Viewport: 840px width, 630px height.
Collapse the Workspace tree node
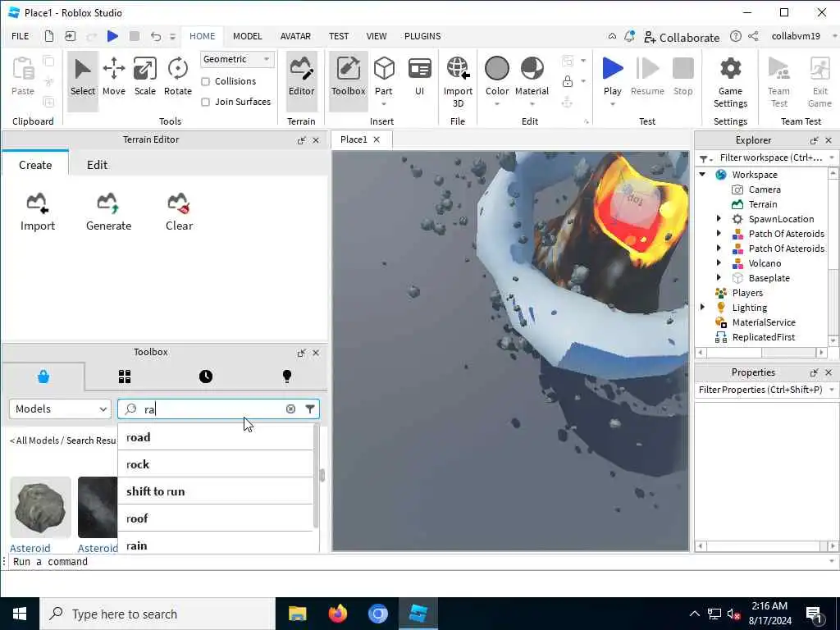pyautogui.click(x=702, y=174)
